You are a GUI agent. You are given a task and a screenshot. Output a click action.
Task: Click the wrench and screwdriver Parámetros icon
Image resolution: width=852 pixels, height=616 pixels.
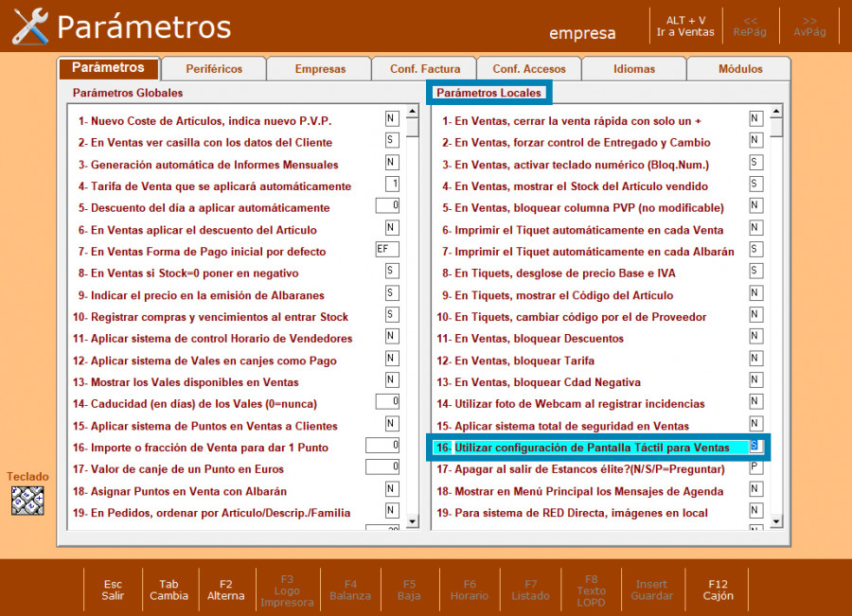[x=29, y=26]
